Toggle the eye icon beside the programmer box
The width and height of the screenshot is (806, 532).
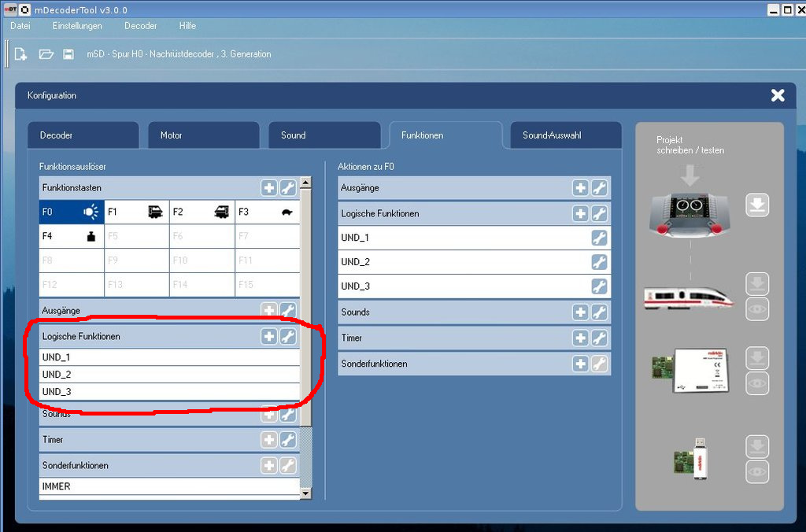(757, 383)
